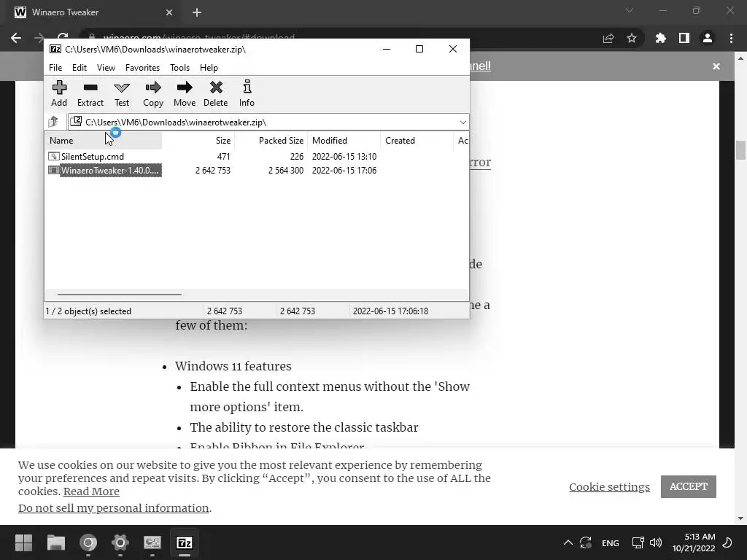Show hidden system tray icons
This screenshot has height=560, width=747.
[568, 542]
